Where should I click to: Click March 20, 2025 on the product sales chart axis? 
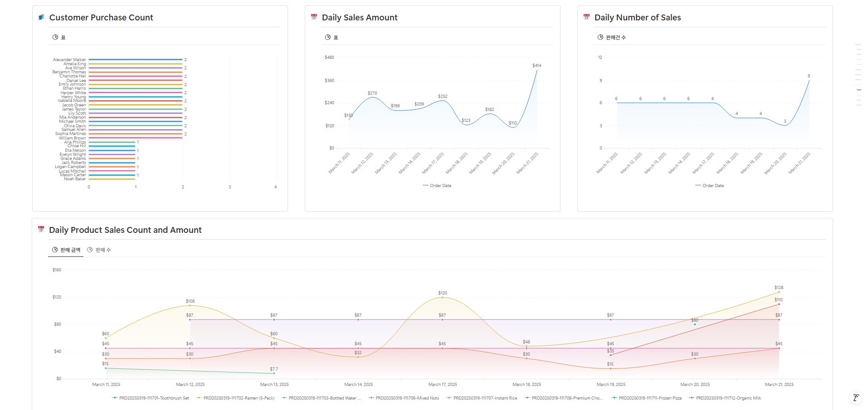pyautogui.click(x=695, y=385)
